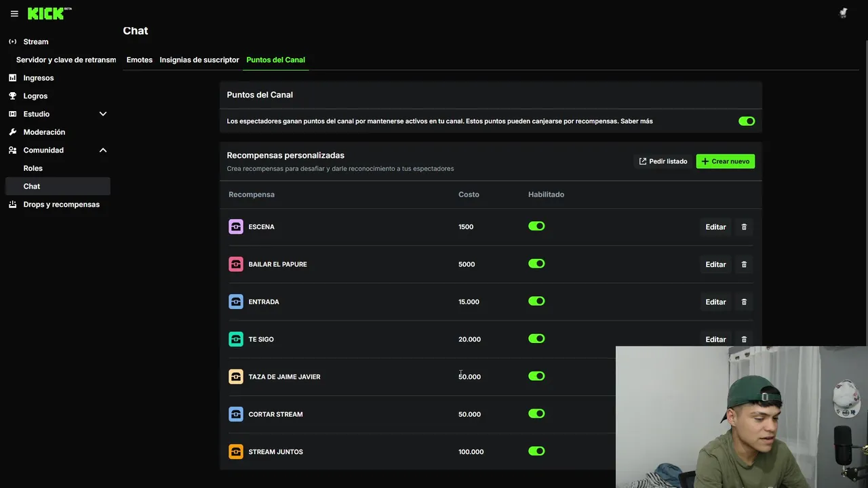The width and height of the screenshot is (868, 488).
Task: Open the Insignias de suscriptor tab
Action: pyautogui.click(x=199, y=60)
